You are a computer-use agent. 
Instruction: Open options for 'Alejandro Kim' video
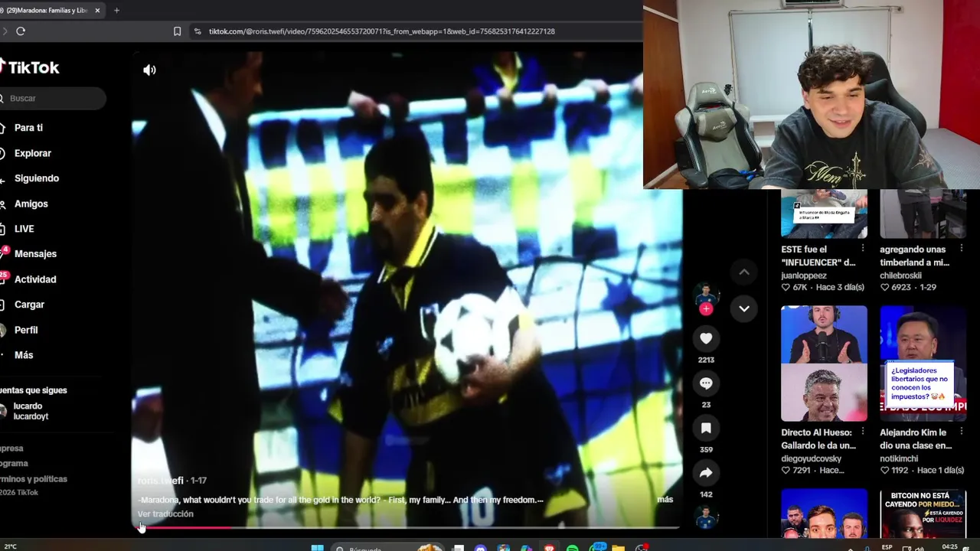pos(962,432)
